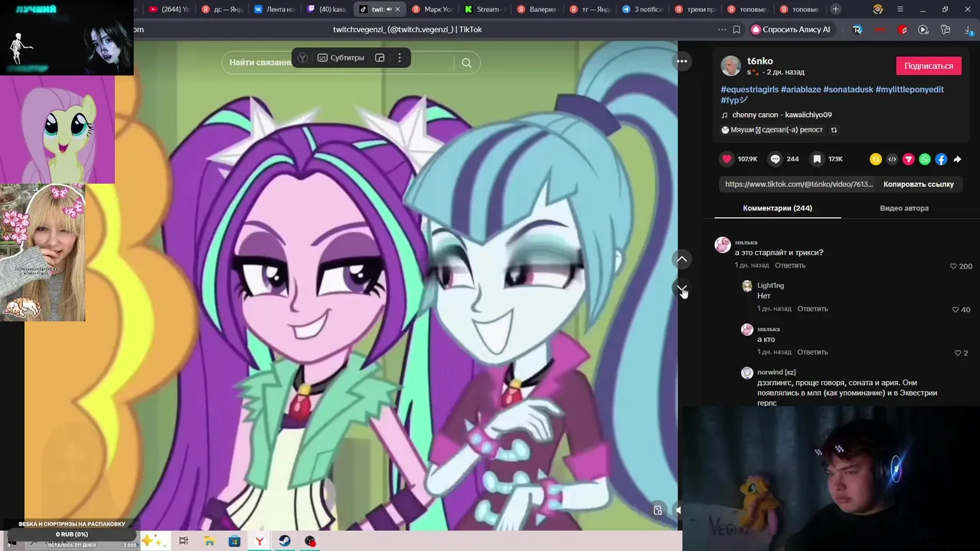Click the search magnifier icon
This screenshot has width=980, height=551.
[x=466, y=63]
